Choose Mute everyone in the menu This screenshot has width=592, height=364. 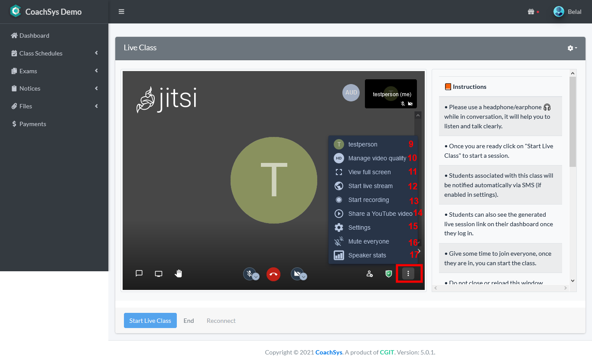(x=368, y=241)
